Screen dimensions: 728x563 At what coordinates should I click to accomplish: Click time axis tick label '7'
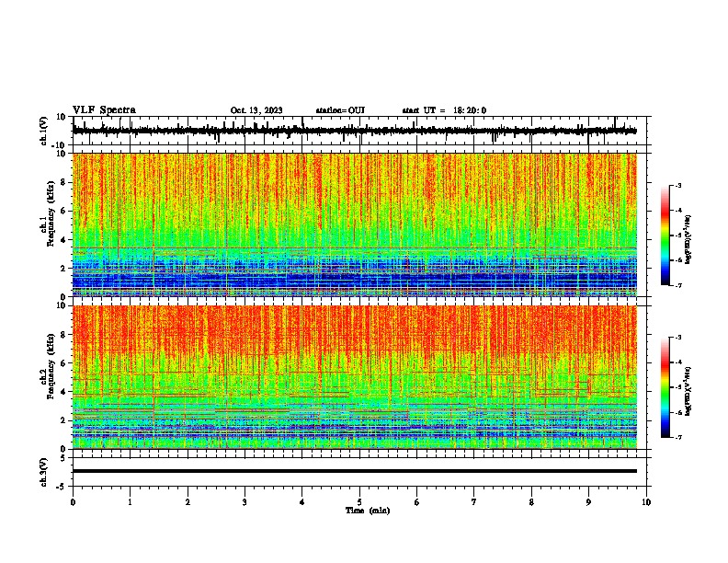click(x=474, y=502)
